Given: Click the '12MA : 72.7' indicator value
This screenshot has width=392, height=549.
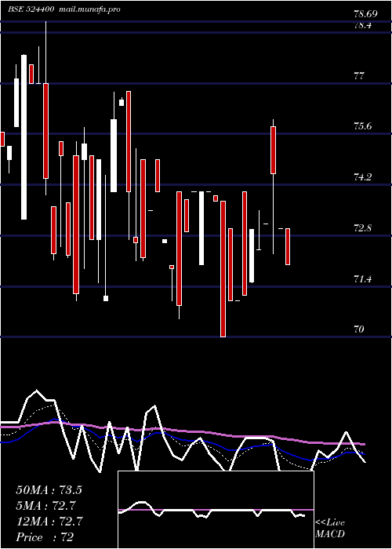Looking at the screenshot, I should [x=49, y=522].
